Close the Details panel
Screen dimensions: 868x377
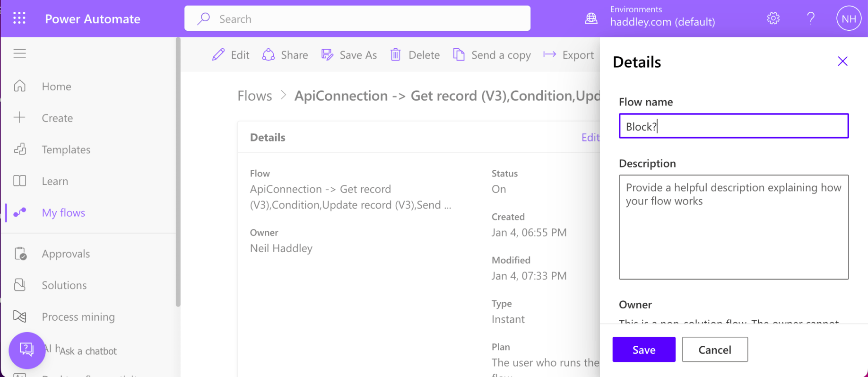(x=842, y=61)
